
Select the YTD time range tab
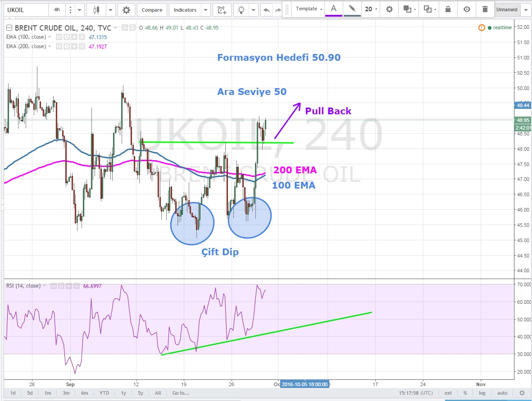click(104, 393)
